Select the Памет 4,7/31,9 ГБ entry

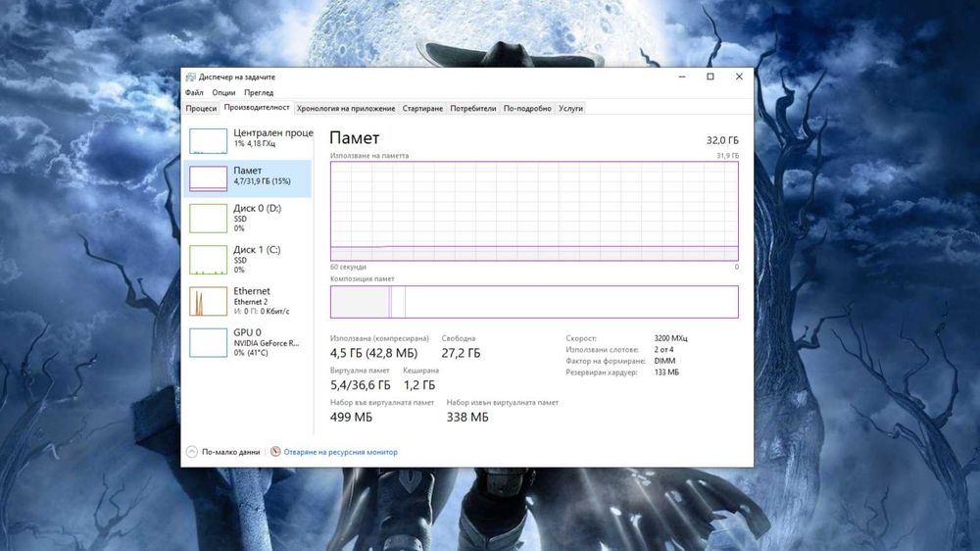click(x=248, y=178)
